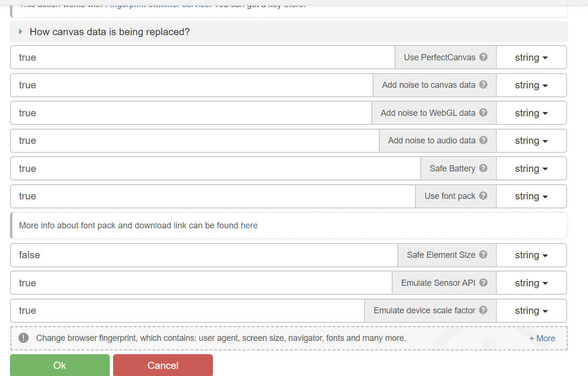Viewport: 588px width, 376px height.
Task: Click the help icon for Emulate device scale factor
Action: pos(483,310)
